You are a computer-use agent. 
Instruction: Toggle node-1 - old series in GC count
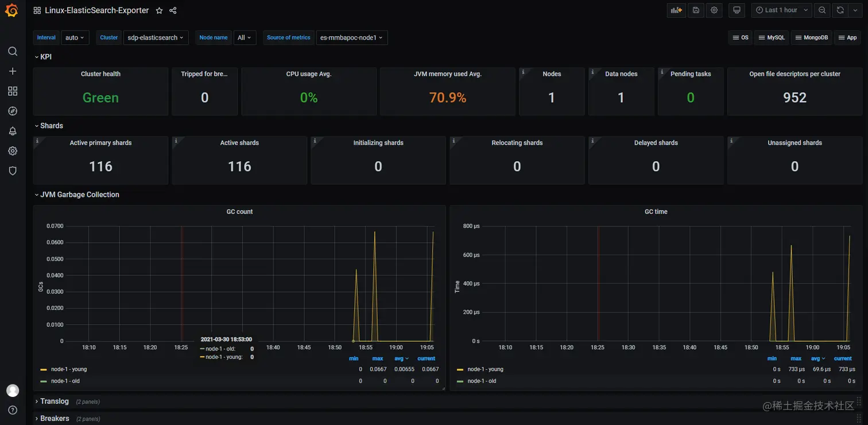pyautogui.click(x=65, y=381)
